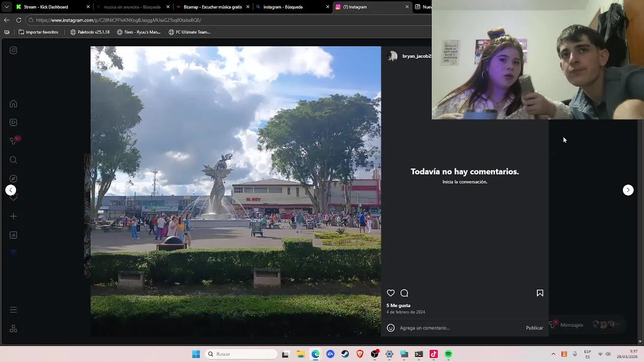This screenshot has height=362, width=644.
Task: Reload the page with the refresh icon
Action: pos(19,20)
